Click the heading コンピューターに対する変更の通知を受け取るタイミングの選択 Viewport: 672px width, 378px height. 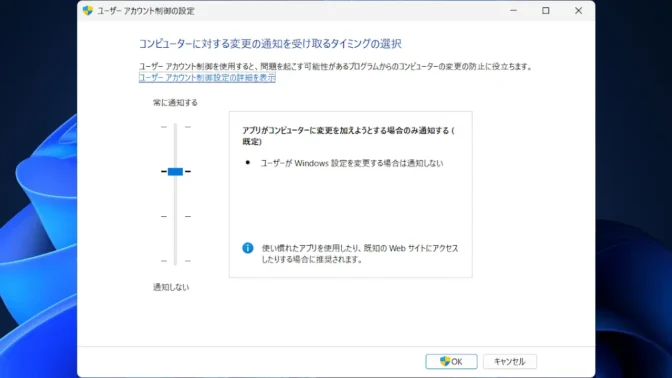pyautogui.click(x=270, y=44)
